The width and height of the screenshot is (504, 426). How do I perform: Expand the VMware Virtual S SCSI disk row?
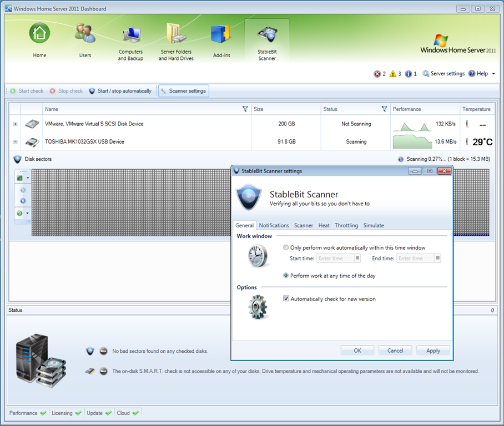click(x=16, y=124)
